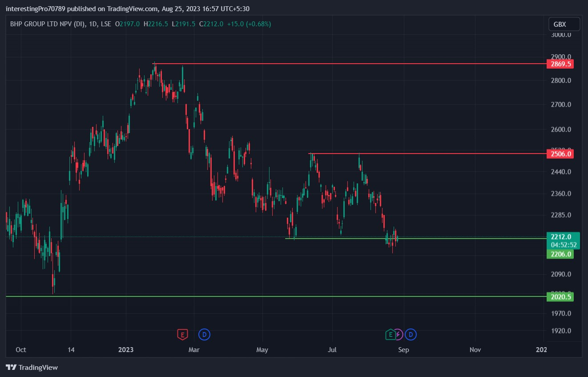Image resolution: width=588 pixels, height=377 pixels.
Task: Click the LSE exchange text in legend
Action: coord(106,24)
